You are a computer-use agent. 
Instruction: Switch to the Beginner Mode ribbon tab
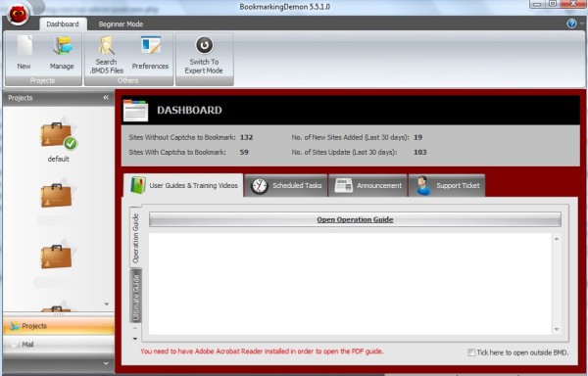[121, 23]
